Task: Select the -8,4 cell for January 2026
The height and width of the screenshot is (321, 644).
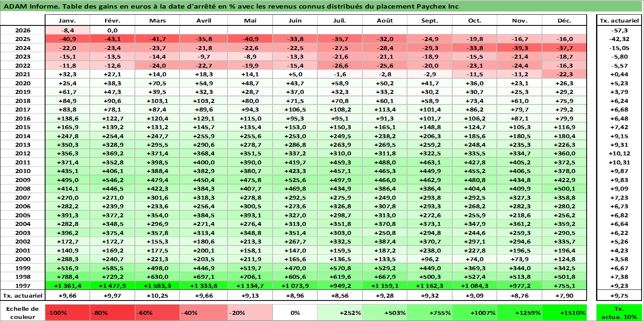Action: click(67, 30)
